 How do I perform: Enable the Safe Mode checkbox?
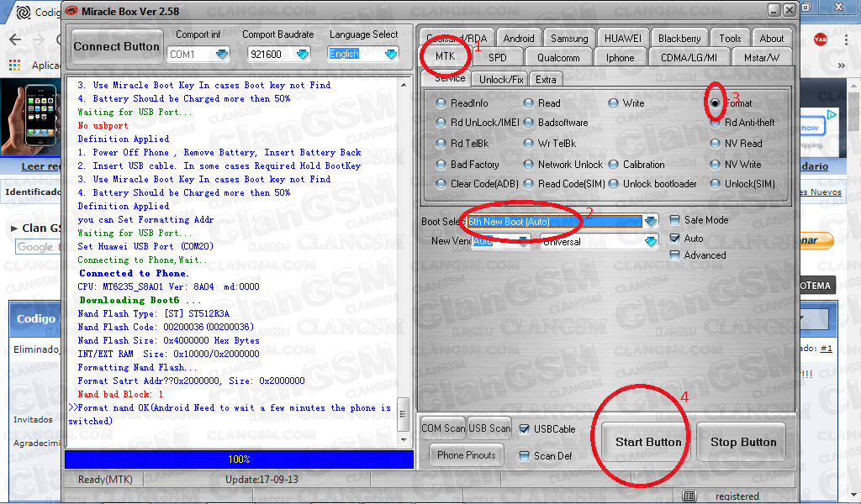coord(675,220)
